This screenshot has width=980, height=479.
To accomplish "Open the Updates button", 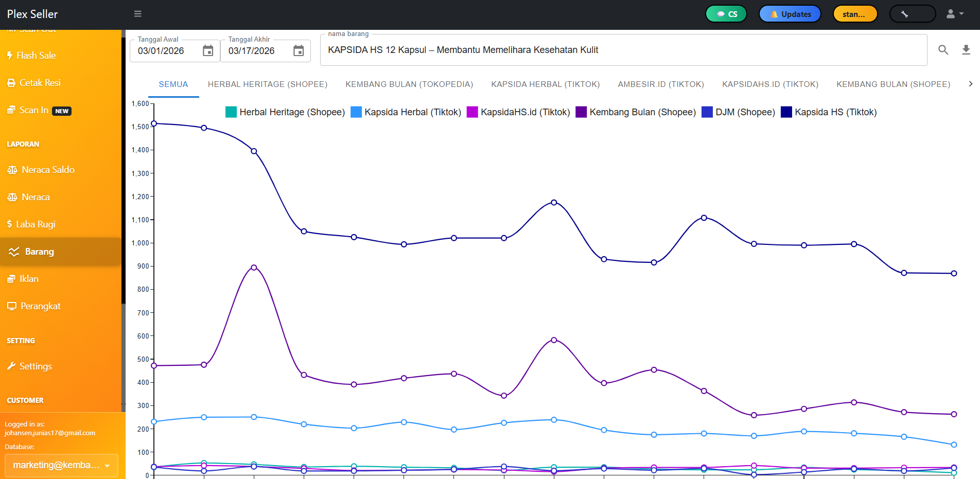I will tap(790, 14).
